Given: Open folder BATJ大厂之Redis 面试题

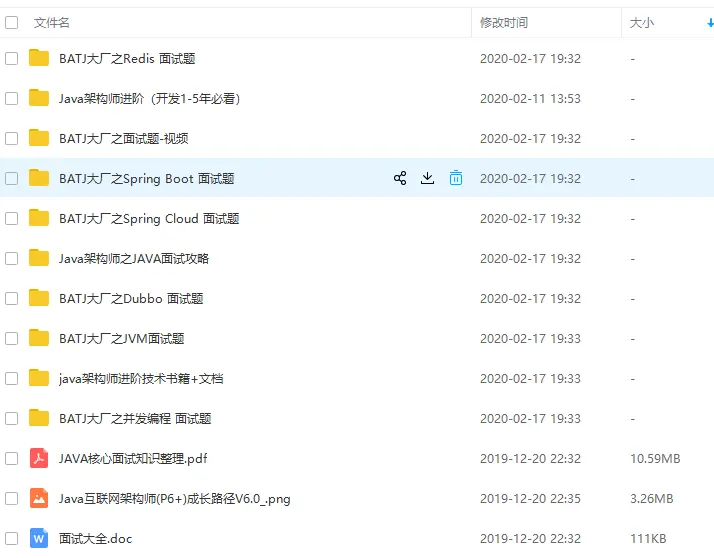Looking at the screenshot, I should (127, 58).
